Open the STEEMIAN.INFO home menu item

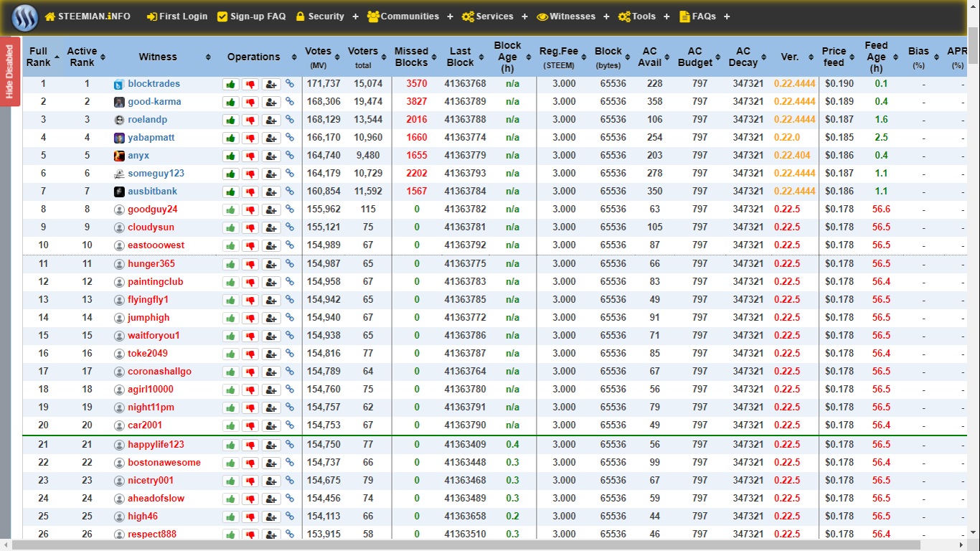pyautogui.click(x=88, y=17)
